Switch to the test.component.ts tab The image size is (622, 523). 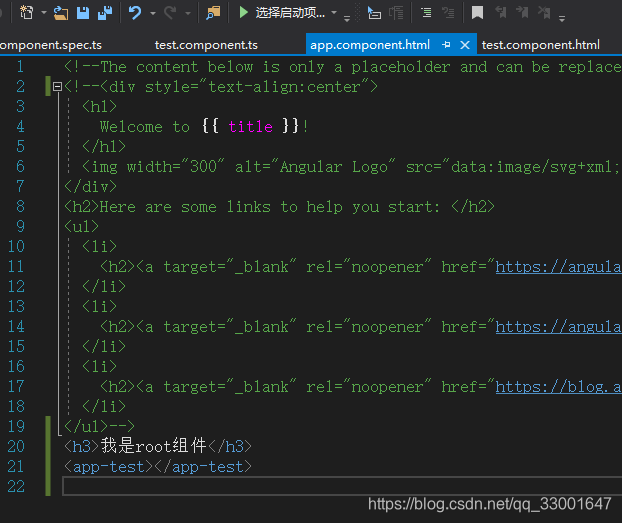(x=206, y=45)
